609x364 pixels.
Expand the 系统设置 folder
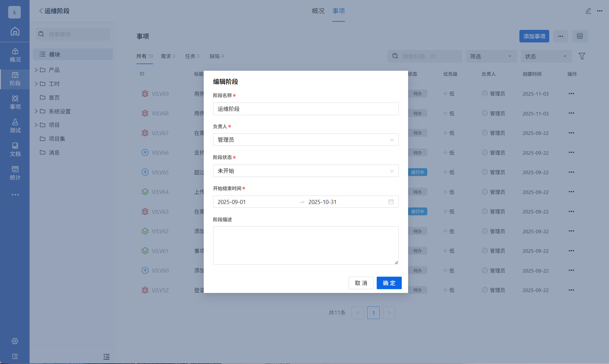(x=36, y=111)
